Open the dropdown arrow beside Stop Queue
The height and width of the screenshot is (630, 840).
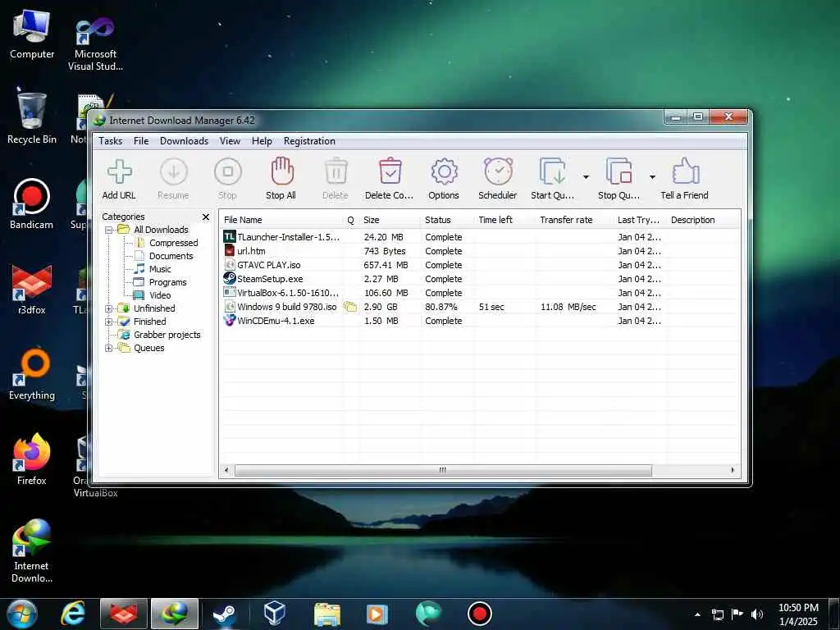652,177
